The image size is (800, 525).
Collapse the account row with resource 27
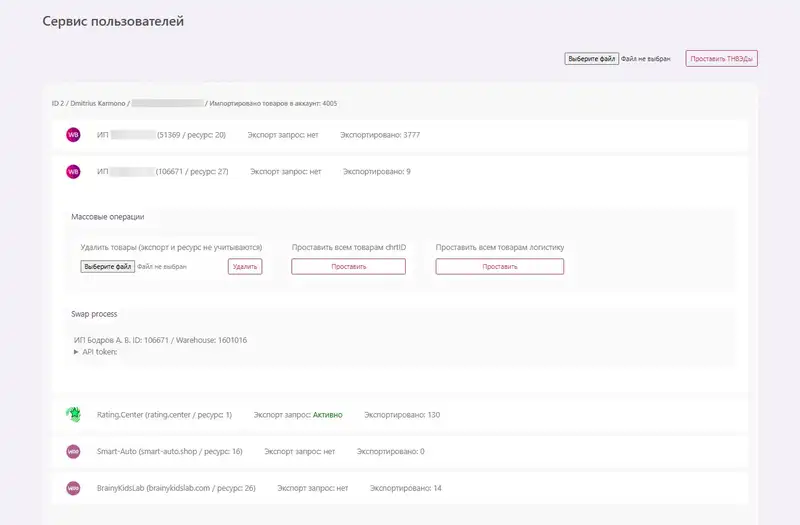(x=399, y=172)
